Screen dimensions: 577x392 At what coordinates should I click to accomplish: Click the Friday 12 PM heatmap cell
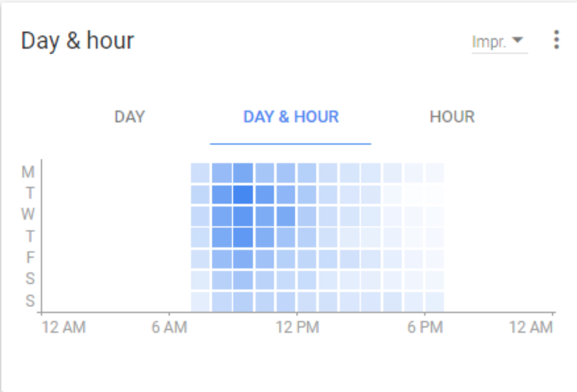pos(307,258)
